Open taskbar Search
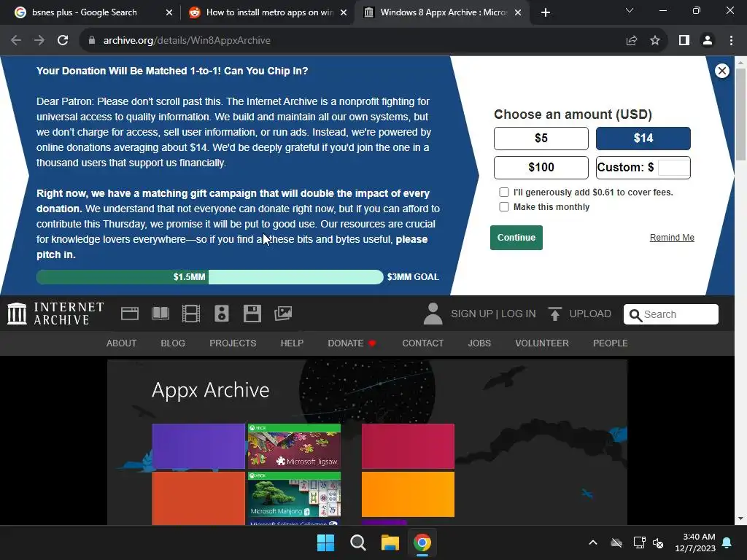This screenshot has width=747, height=560. 357,542
